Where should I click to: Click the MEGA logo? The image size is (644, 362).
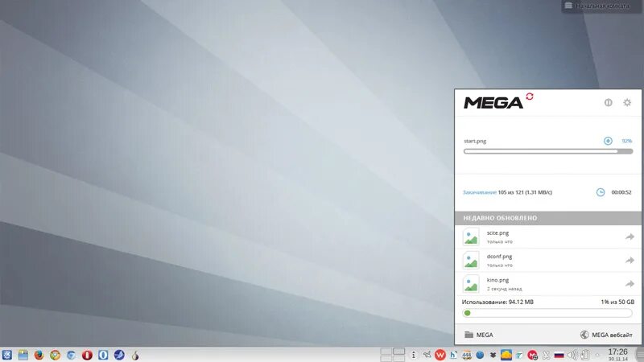pyautogui.click(x=493, y=103)
